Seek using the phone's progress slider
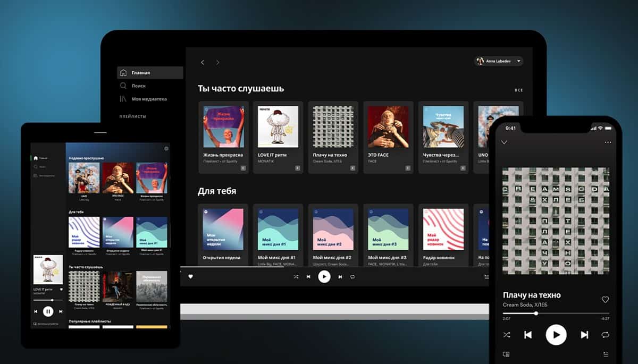 point(536,314)
